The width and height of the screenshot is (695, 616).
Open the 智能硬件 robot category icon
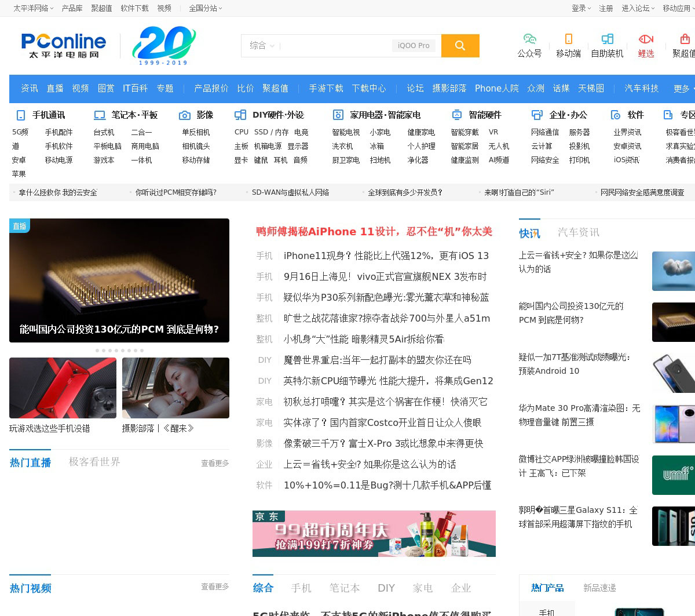(457, 115)
